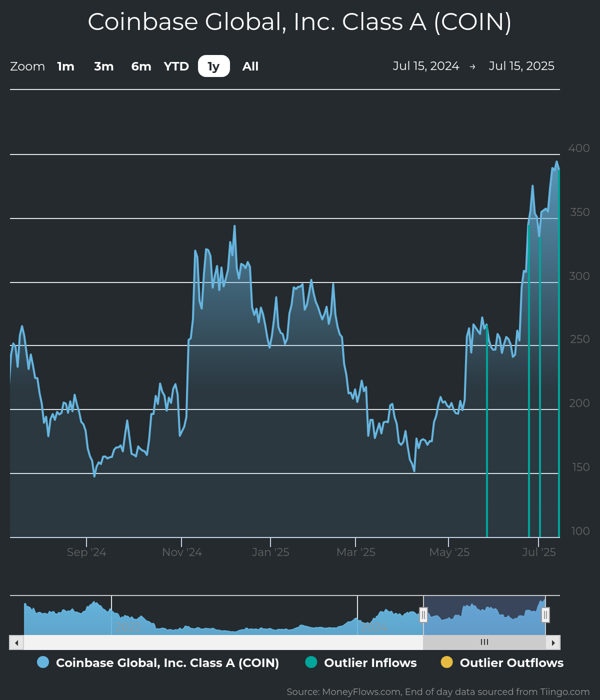Toggle Outlier Outflows legend item
The width and height of the screenshot is (600, 700).
(x=502, y=663)
